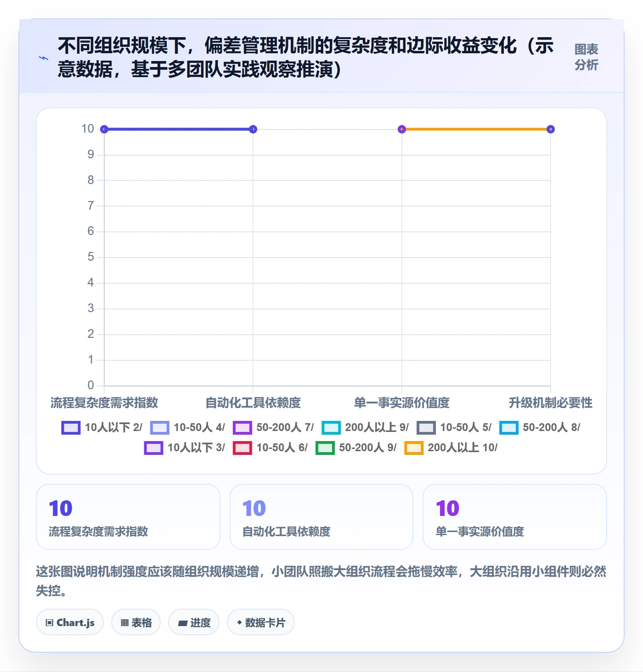Viewport: 643px width, 672px height.
Task: Select the Chart.js tag chip
Action: click(70, 622)
